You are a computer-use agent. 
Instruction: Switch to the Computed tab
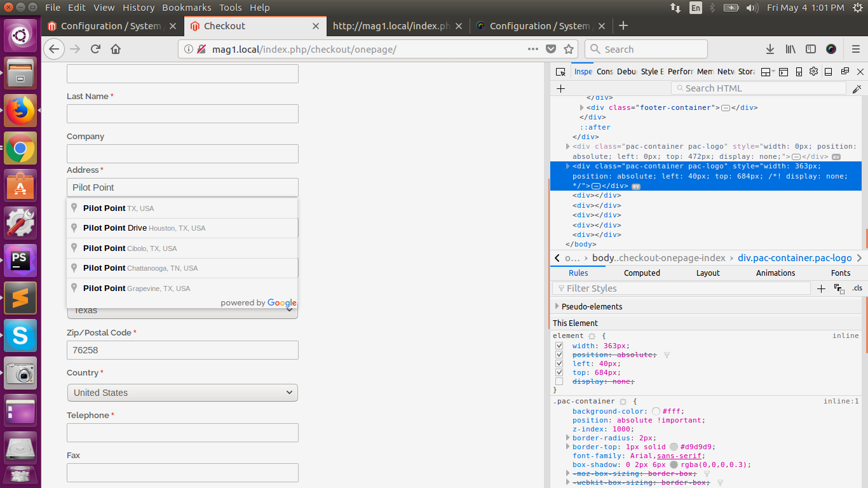[x=642, y=273]
